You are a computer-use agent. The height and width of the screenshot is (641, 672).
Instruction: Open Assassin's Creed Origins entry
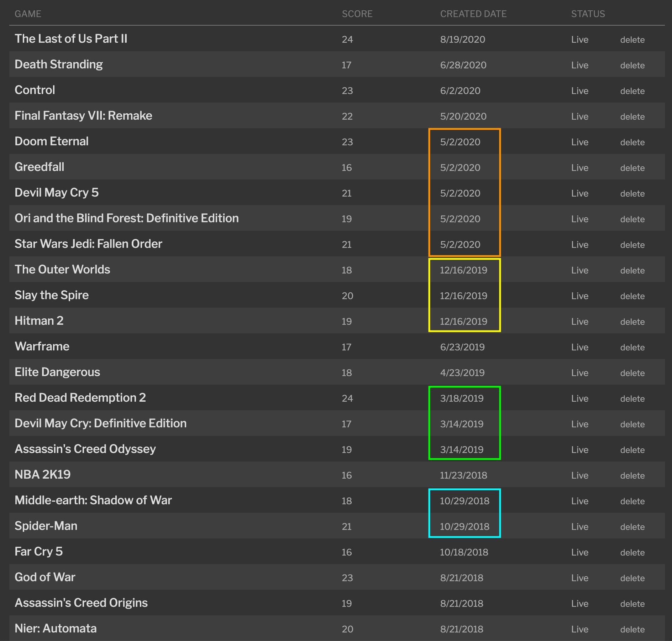pos(81,603)
